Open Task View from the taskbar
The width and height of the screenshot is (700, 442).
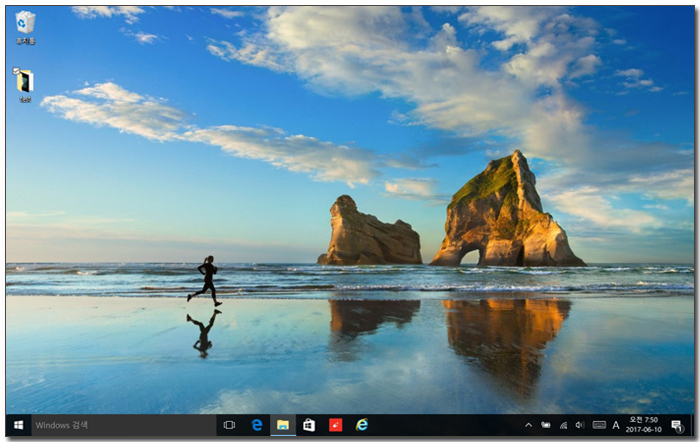click(x=229, y=425)
